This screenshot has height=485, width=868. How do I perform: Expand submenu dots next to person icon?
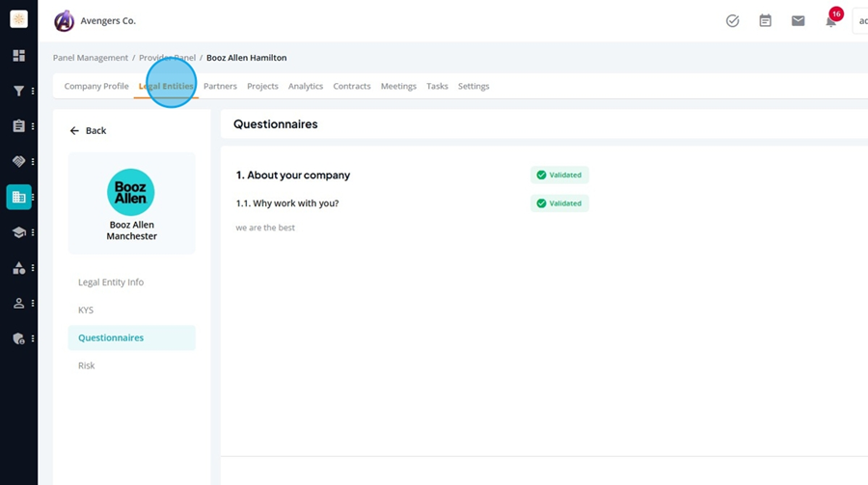pos(33,304)
